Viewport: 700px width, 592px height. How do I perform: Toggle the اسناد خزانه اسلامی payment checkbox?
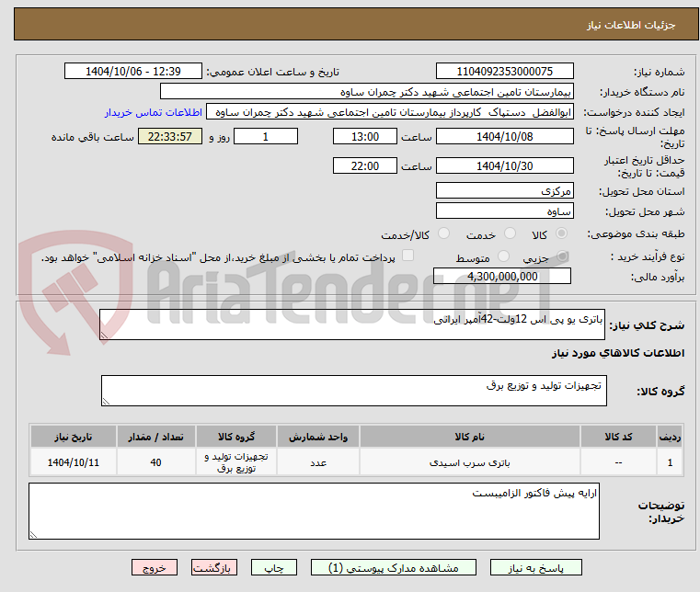pos(407,256)
